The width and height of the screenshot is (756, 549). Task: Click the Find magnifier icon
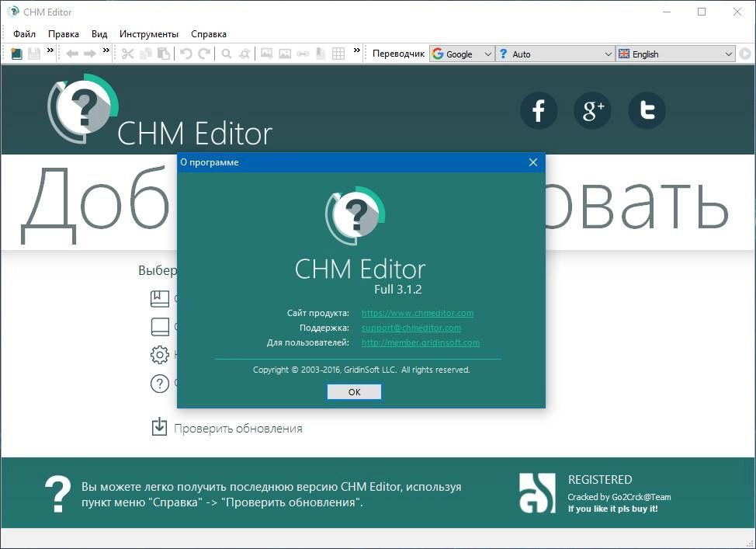[x=226, y=54]
